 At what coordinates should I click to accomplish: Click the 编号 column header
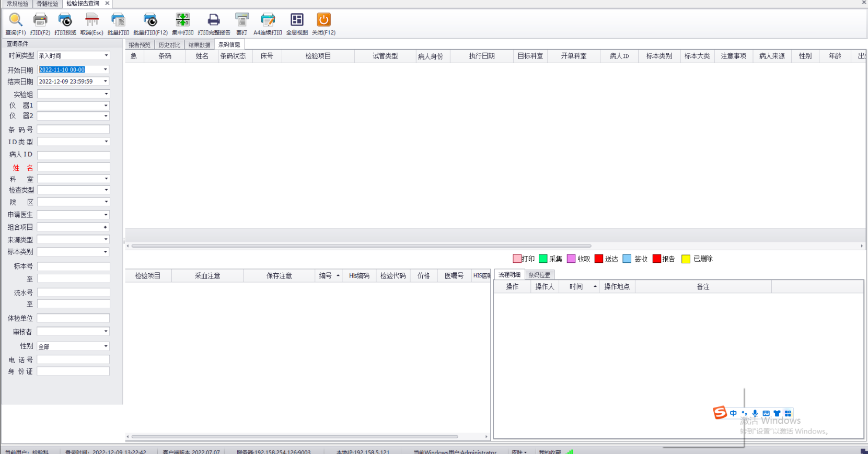click(x=329, y=275)
